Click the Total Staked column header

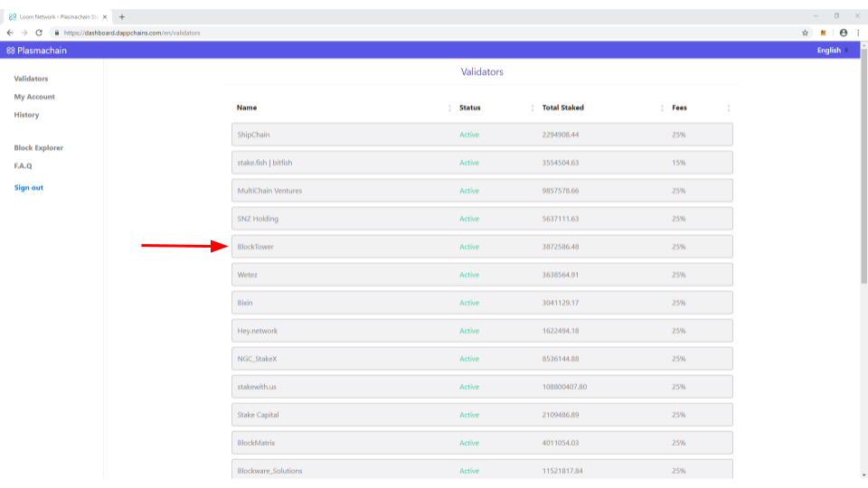coord(563,108)
